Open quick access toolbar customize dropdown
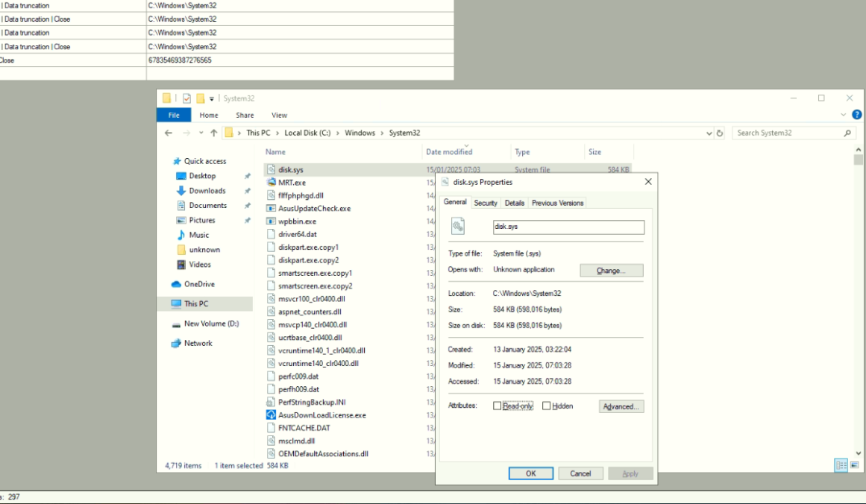Viewport: 866px width, 504px height. [x=212, y=99]
